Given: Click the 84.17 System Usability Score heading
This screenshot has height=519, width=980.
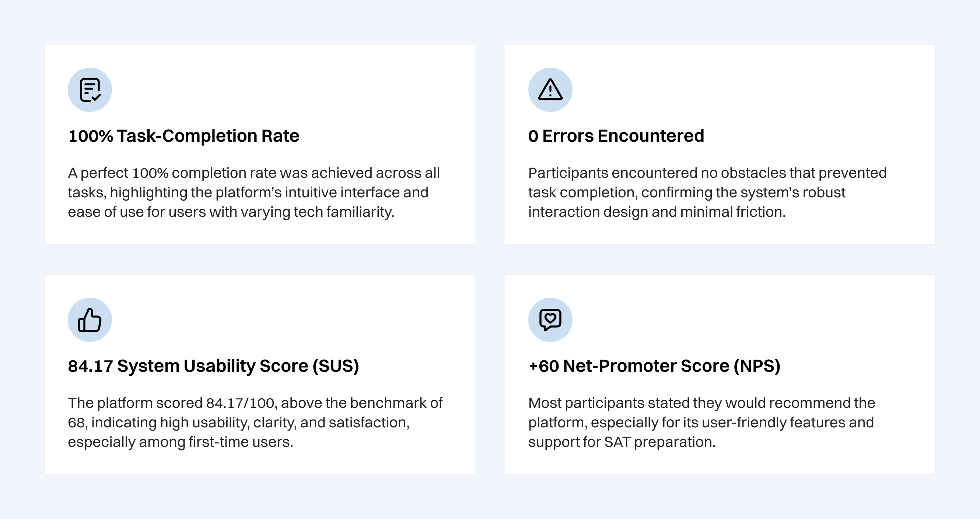Looking at the screenshot, I should 213,366.
